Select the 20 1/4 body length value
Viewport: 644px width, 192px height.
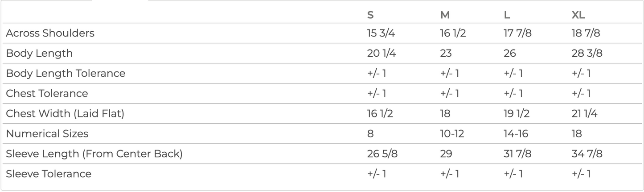[x=381, y=53]
